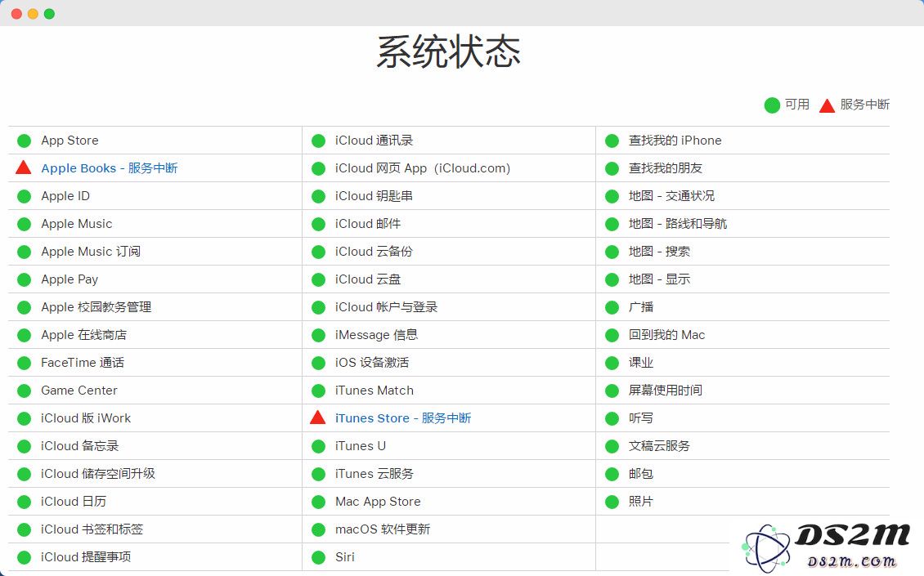924x576 pixels.
Task: Select the iTunes 云服务 text
Action: tap(375, 474)
